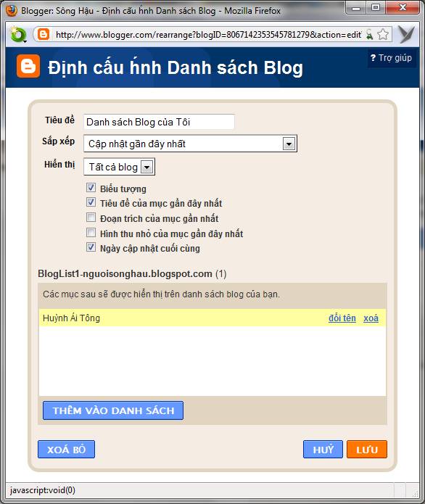This screenshot has height=504, width=425.
Task: Open Trợ giúp help link
Action: tap(391, 58)
